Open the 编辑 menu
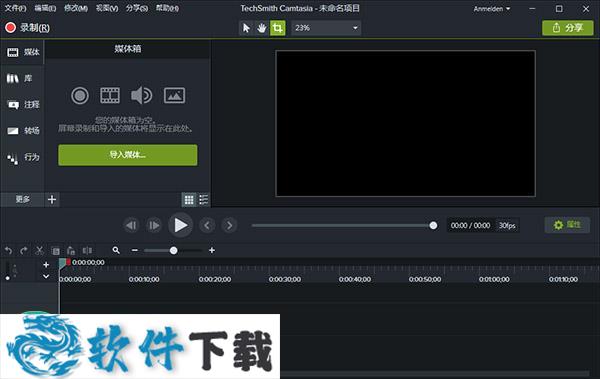Viewport: 600px width, 379px height. [x=45, y=8]
